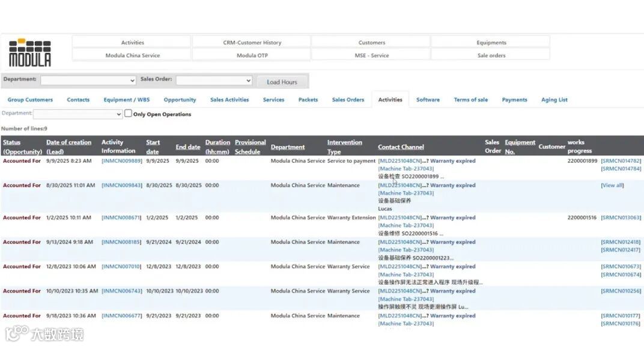Open activity INMCN006677

(121, 315)
